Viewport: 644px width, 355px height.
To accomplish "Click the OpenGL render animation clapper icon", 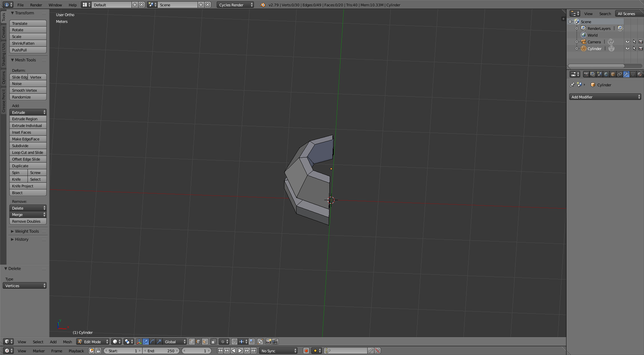I will click(275, 342).
